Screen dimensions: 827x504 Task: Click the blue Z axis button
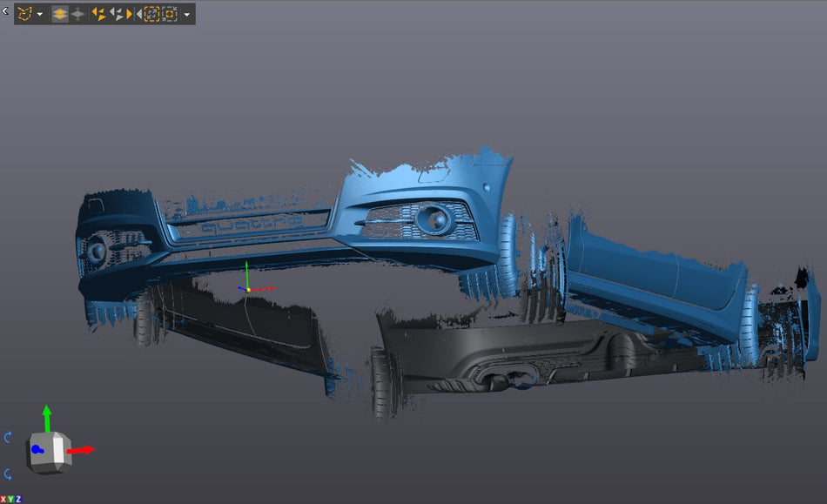[18, 499]
